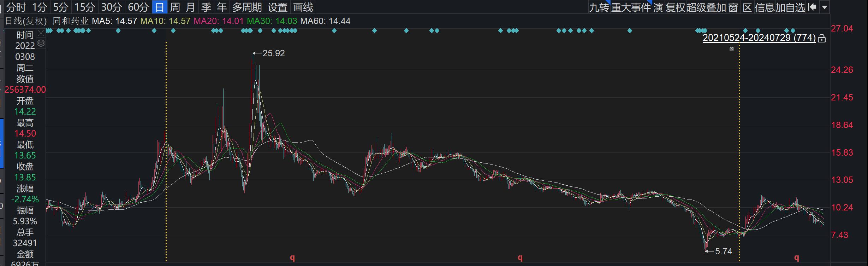The height and width of the screenshot is (266, 868).
Task: Click the MA20: 14.01 indicator label
Action: pos(219,21)
